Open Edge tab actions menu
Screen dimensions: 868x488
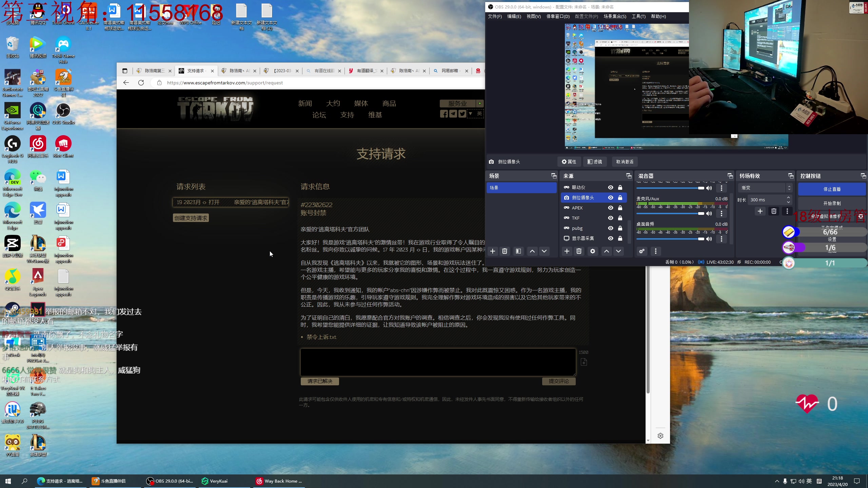(x=125, y=71)
